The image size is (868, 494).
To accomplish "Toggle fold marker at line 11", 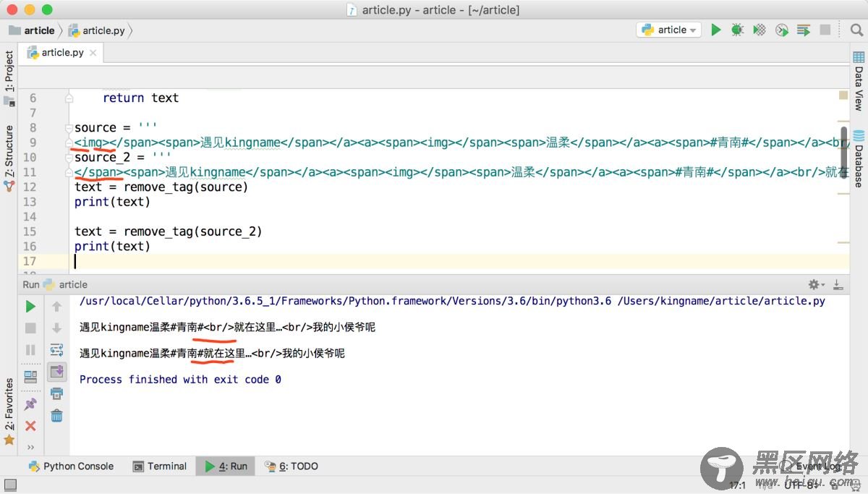I will [x=69, y=172].
